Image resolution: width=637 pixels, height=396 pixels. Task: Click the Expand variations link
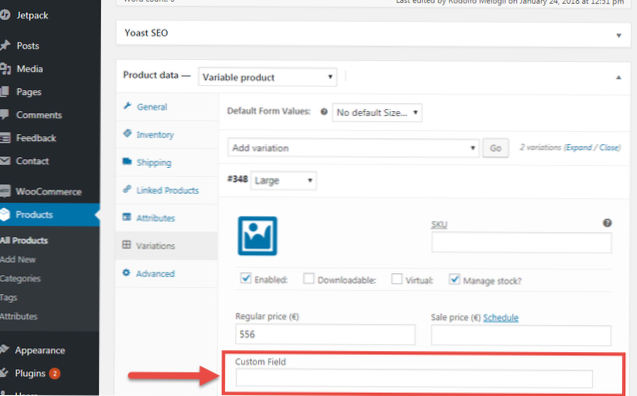tap(579, 147)
